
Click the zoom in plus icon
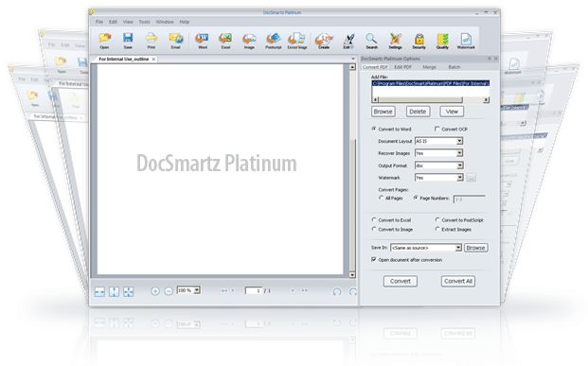coord(155,291)
